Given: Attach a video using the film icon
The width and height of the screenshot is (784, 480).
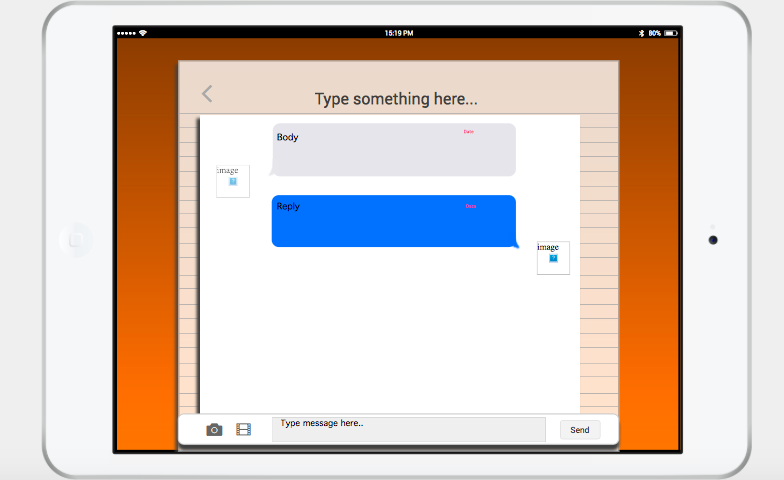Looking at the screenshot, I should pyautogui.click(x=243, y=430).
